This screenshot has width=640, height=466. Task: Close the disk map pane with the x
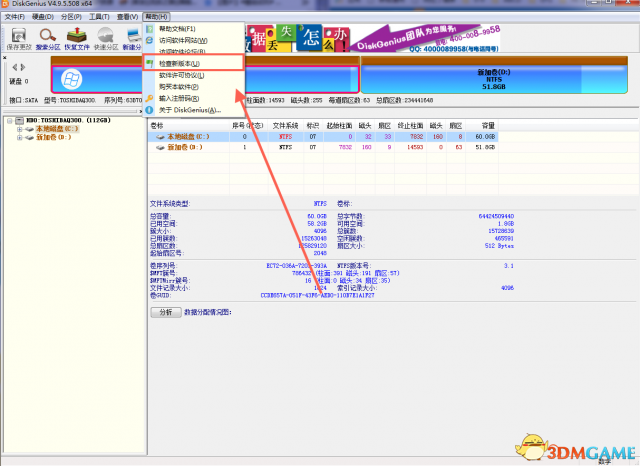pos(4,58)
